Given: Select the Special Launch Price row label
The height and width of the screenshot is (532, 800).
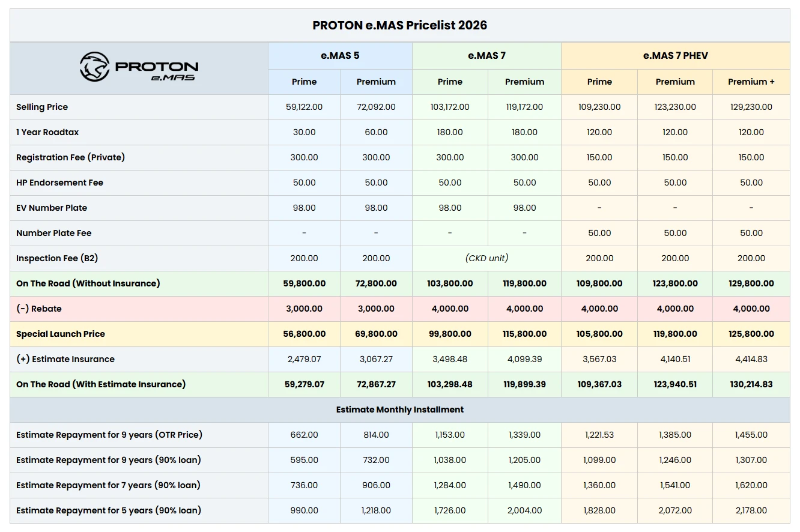Looking at the screenshot, I should (64, 334).
